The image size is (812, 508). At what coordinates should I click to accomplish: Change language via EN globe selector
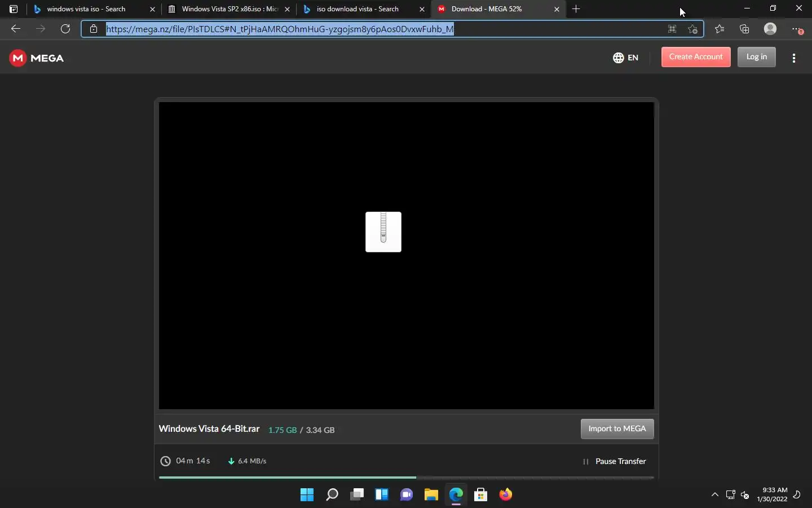[625, 58]
